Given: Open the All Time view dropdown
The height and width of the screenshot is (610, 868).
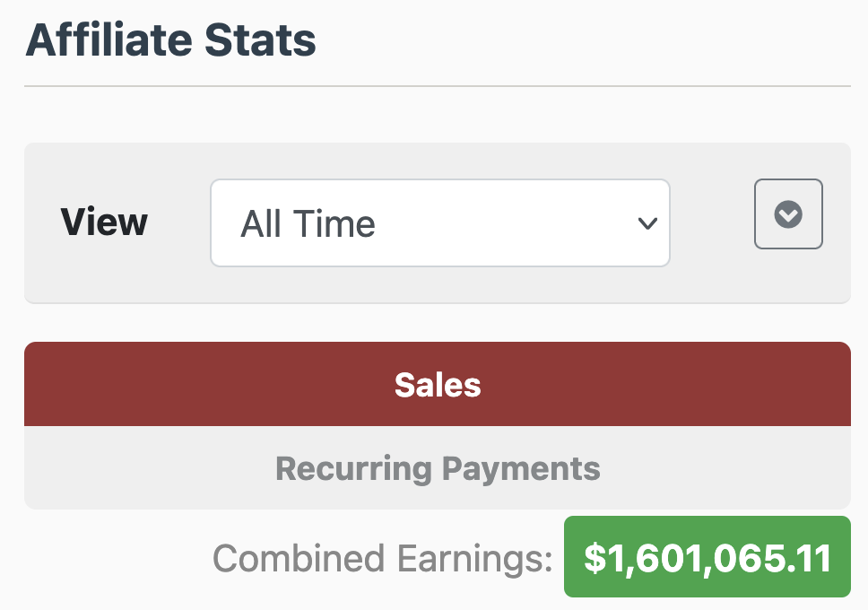Looking at the screenshot, I should 439,223.
